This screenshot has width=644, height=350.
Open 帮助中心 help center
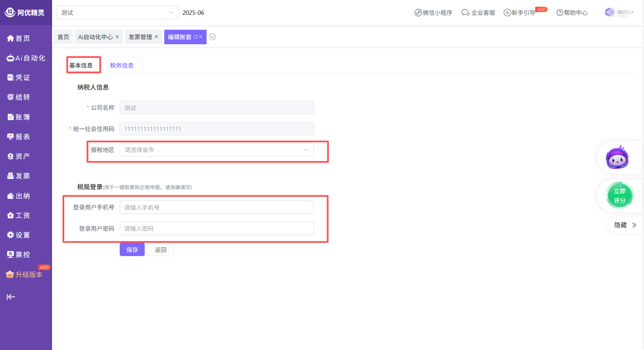coord(572,13)
